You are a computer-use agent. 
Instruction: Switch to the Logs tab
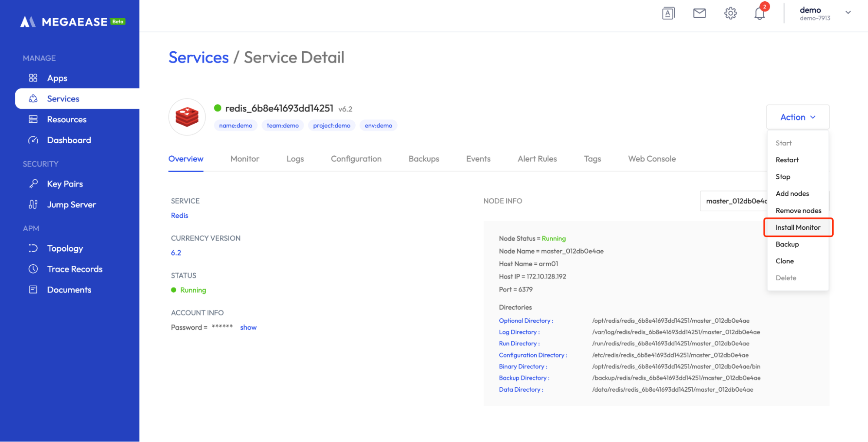click(295, 159)
